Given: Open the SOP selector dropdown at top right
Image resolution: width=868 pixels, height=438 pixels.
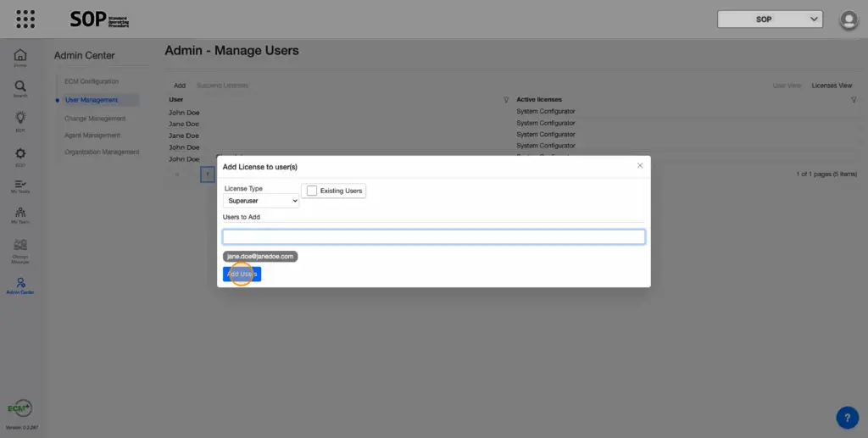Looking at the screenshot, I should [770, 19].
